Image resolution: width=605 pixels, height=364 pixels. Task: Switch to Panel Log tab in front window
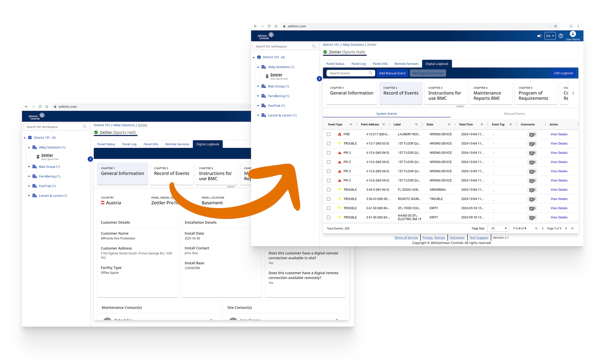[x=358, y=64]
